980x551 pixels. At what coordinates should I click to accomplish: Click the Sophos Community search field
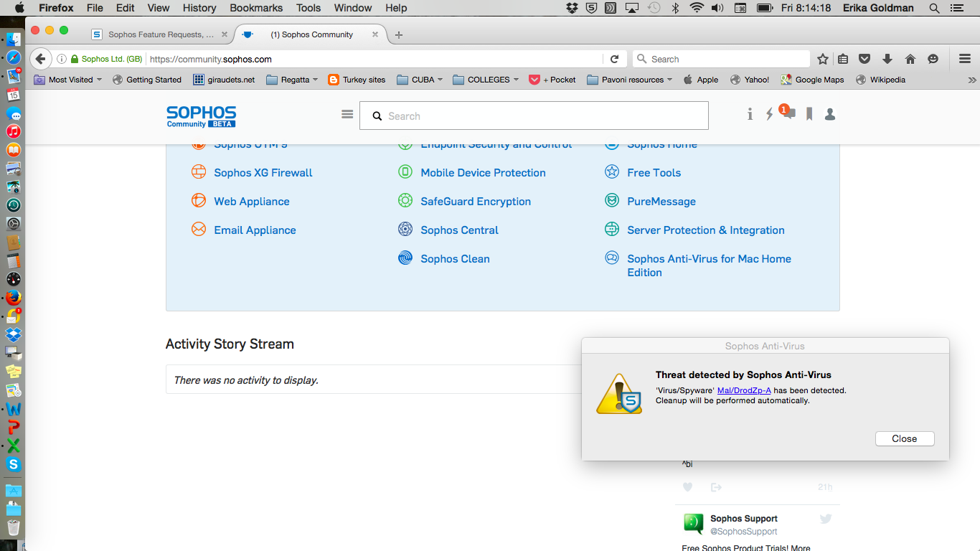(534, 116)
